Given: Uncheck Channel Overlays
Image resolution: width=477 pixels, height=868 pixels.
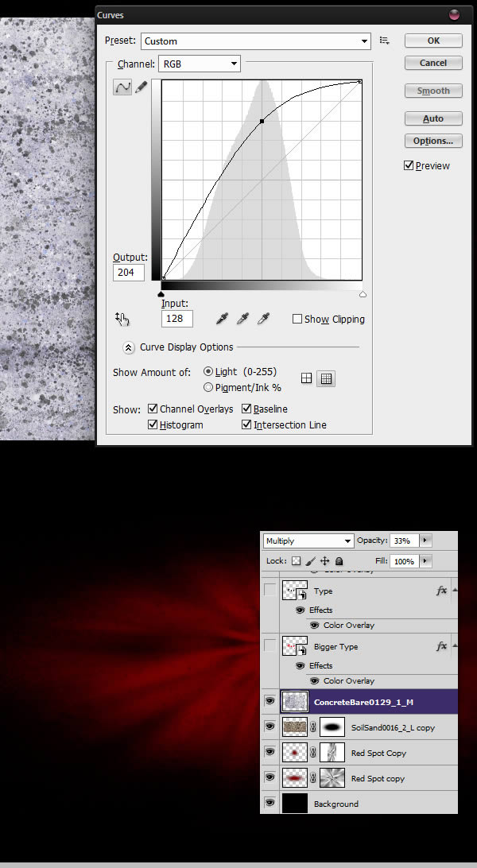Looking at the screenshot, I should (x=153, y=409).
